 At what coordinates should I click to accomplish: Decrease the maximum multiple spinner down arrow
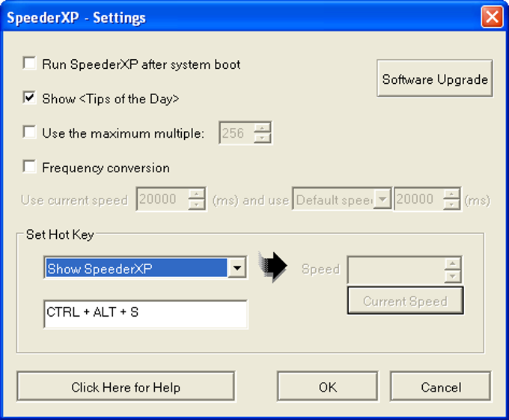tap(262, 139)
